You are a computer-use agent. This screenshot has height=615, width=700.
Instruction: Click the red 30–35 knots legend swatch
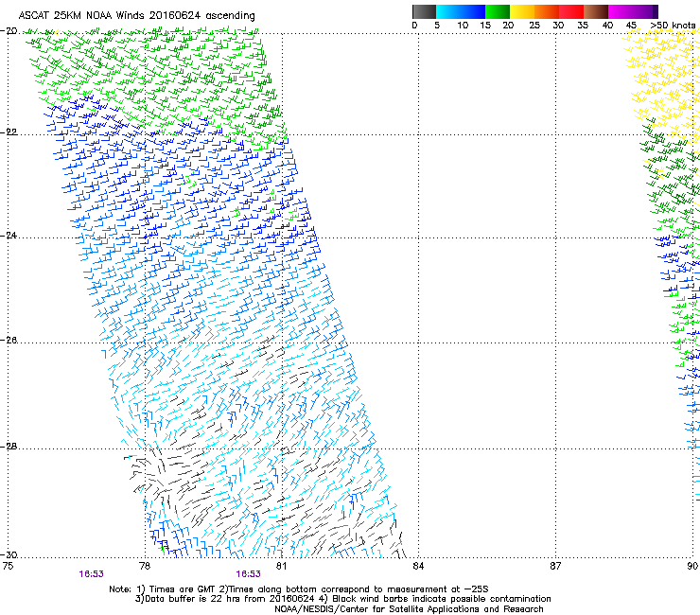point(571,11)
